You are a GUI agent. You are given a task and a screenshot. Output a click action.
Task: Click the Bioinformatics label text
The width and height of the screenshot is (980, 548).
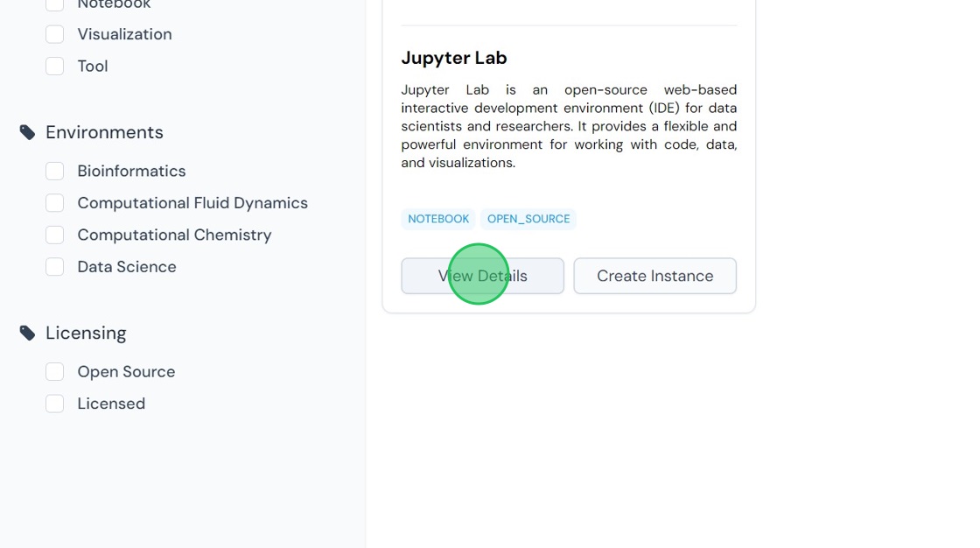pos(131,172)
